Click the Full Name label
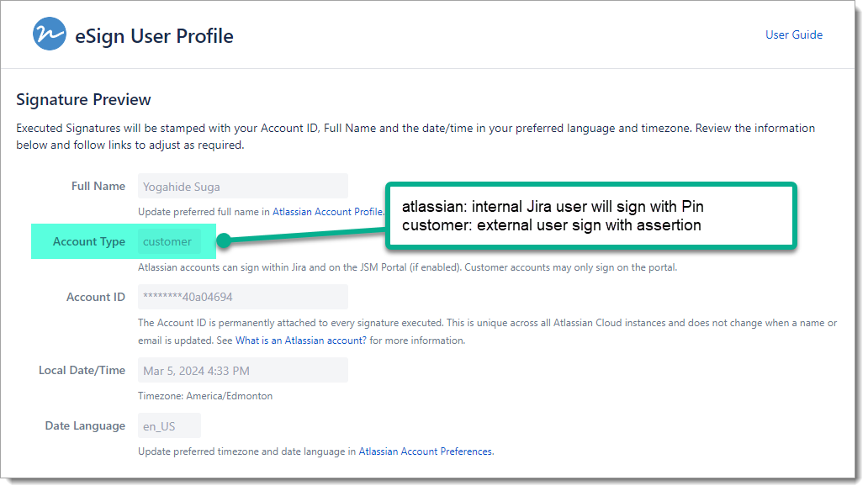This screenshot has width=868, height=491. click(98, 186)
